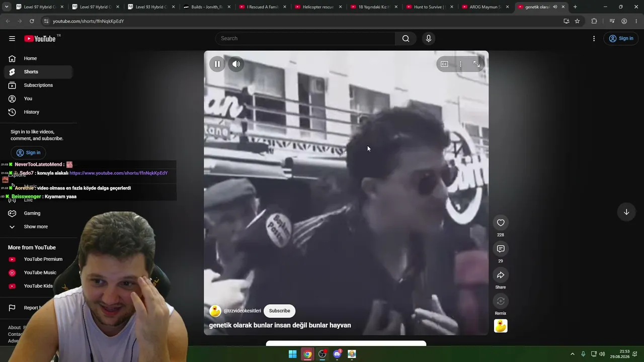Open the YouTube guide hamburger menu
This screenshot has height=362, width=644.
pos(12,39)
